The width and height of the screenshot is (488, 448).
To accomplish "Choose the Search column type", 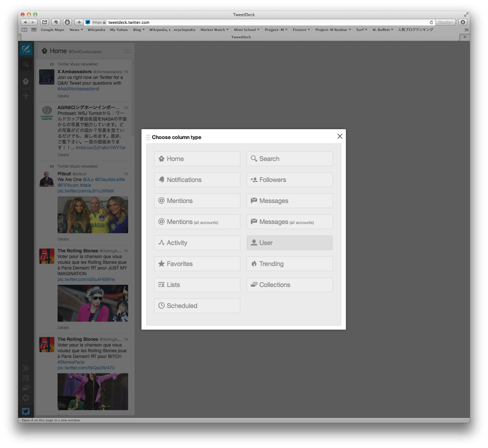I will pyautogui.click(x=290, y=159).
